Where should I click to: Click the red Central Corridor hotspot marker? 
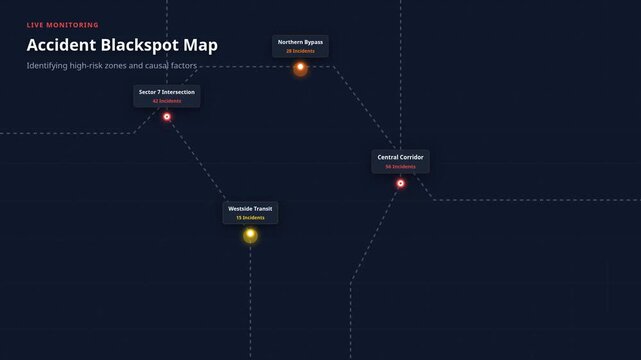click(401, 183)
